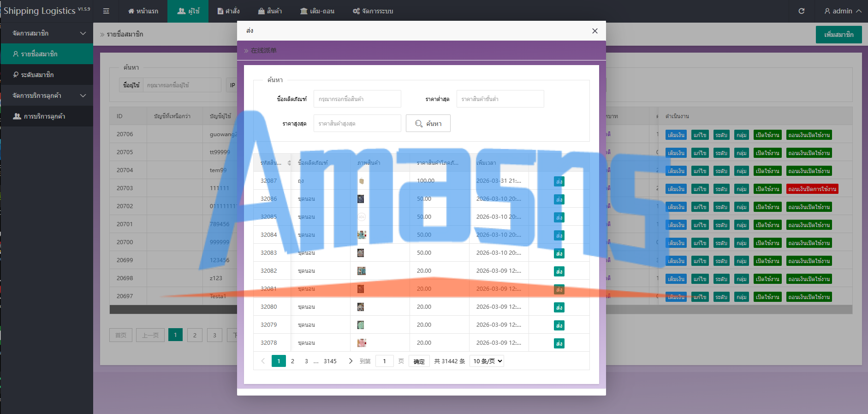Open product image thumbnail for row 32084
Viewport: 868px width, 414px height.
(x=362, y=235)
